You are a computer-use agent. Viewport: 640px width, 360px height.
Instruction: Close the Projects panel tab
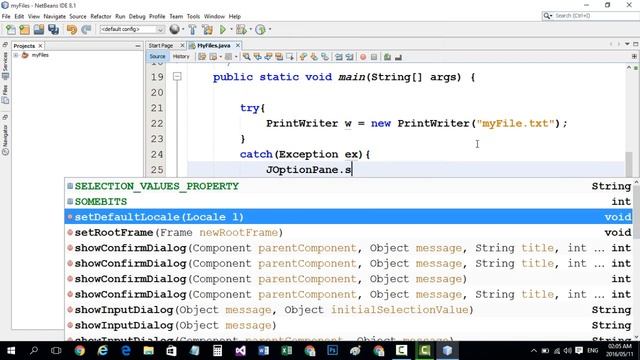pos(40,46)
